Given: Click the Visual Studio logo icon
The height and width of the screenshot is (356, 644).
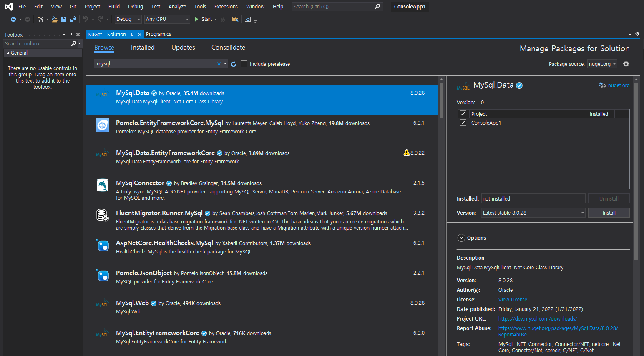Looking at the screenshot, I should tap(9, 6).
